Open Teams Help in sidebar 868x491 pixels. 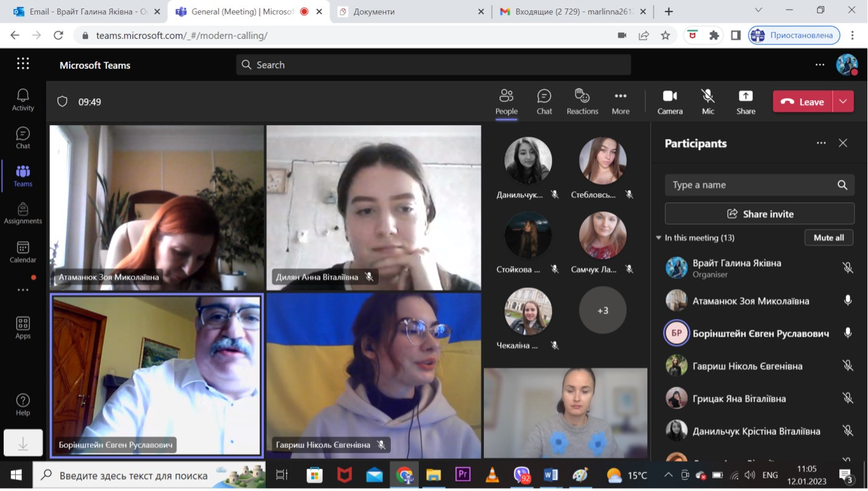coord(23,404)
